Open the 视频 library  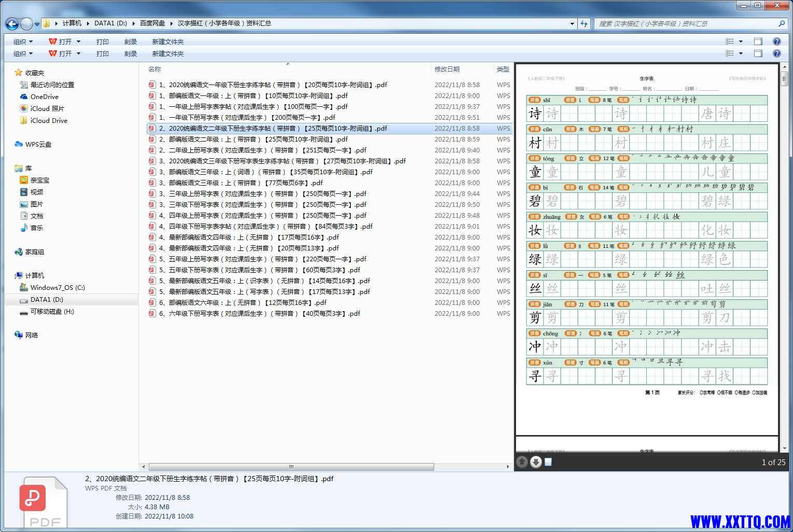37,192
